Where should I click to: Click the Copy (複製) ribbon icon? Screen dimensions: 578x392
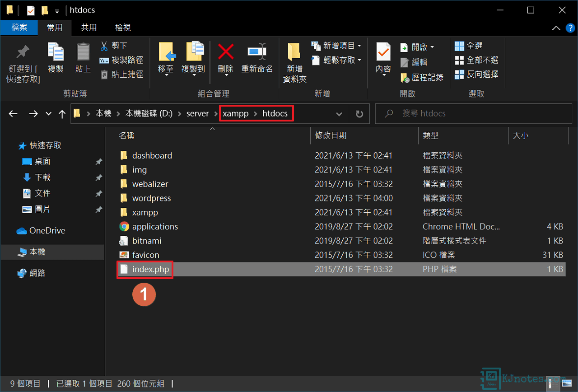click(x=56, y=52)
